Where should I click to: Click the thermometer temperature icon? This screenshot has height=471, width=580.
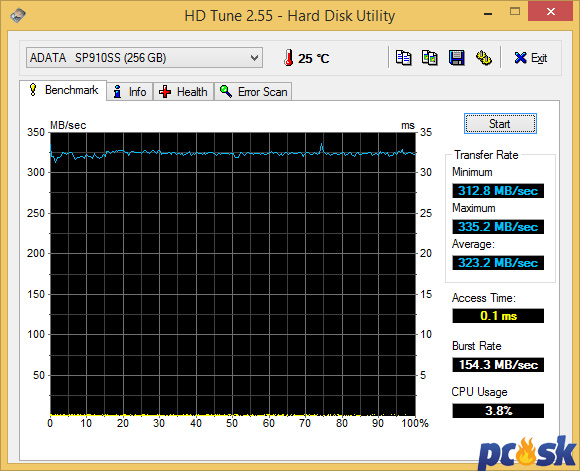pos(289,58)
